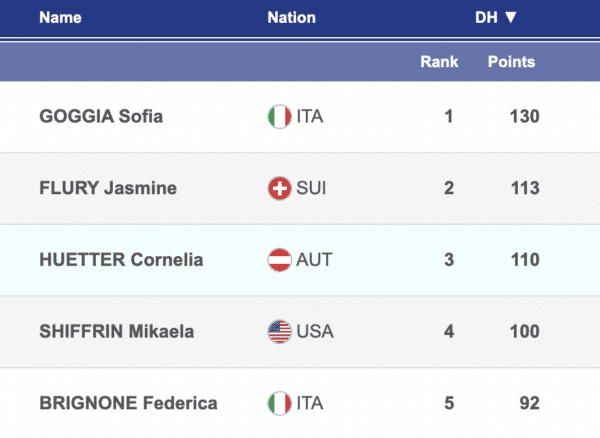Viewport: 600px width, 438px height.
Task: Click the Nation column header
Action: tap(291, 17)
